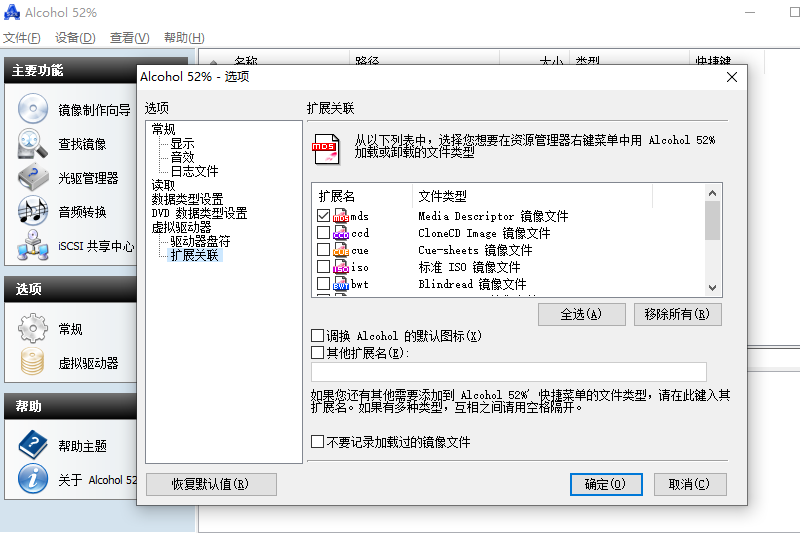
Task: Select 日志文件 in the options tree
Action: pyautogui.click(x=194, y=171)
